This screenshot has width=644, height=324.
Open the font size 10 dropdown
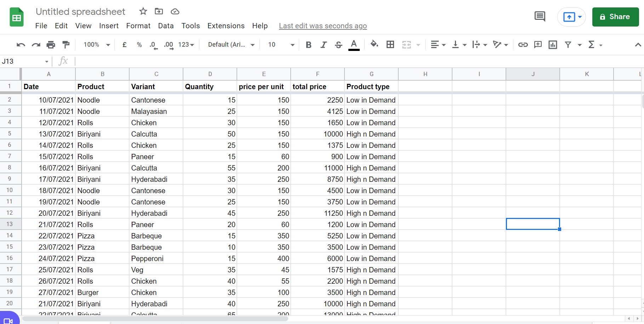coord(281,45)
